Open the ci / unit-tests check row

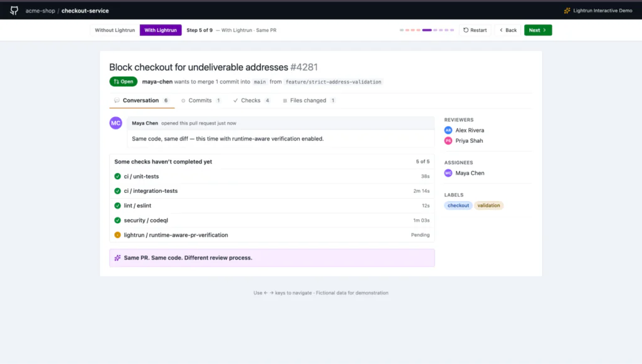tap(272, 176)
